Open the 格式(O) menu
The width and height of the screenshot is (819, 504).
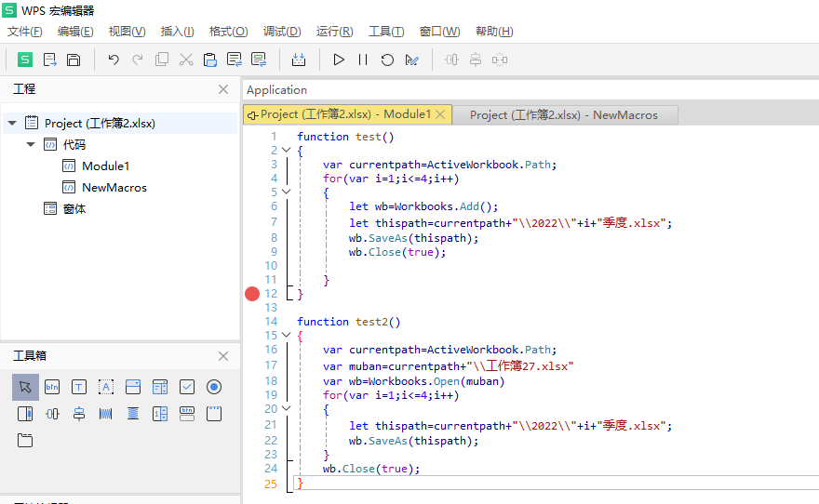click(x=228, y=32)
